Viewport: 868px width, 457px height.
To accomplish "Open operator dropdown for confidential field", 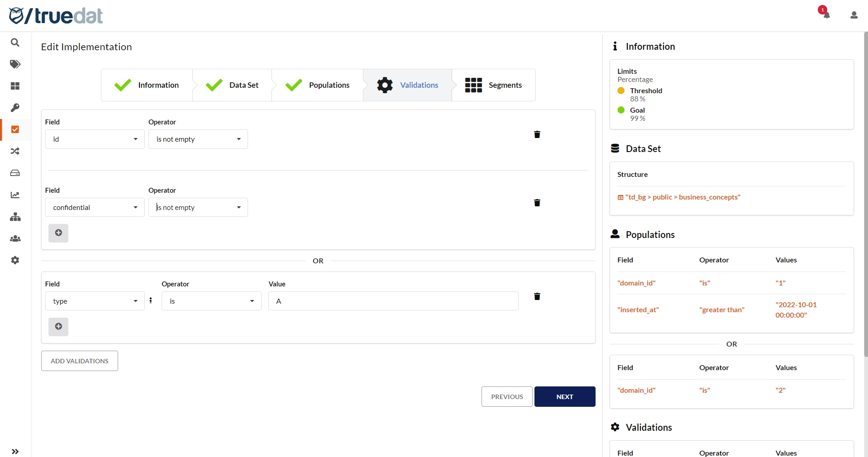I will pos(198,208).
